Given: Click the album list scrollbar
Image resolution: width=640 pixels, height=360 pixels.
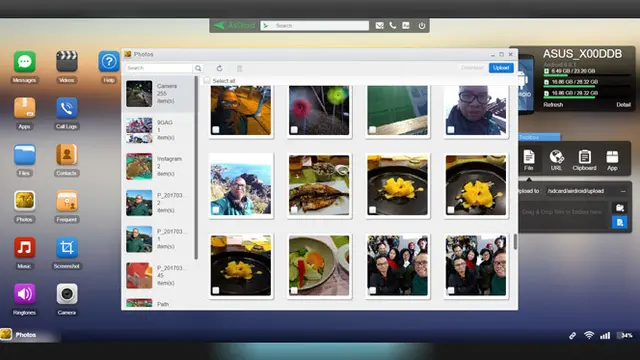Looking at the screenshot, I should tap(196, 168).
